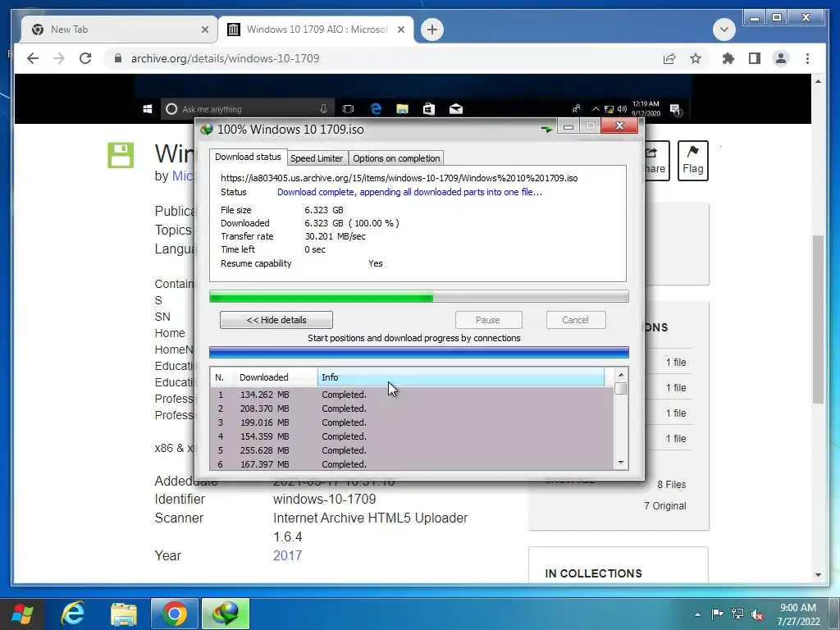Sort by Downloaded column header
This screenshot has height=630, width=840.
(x=276, y=377)
